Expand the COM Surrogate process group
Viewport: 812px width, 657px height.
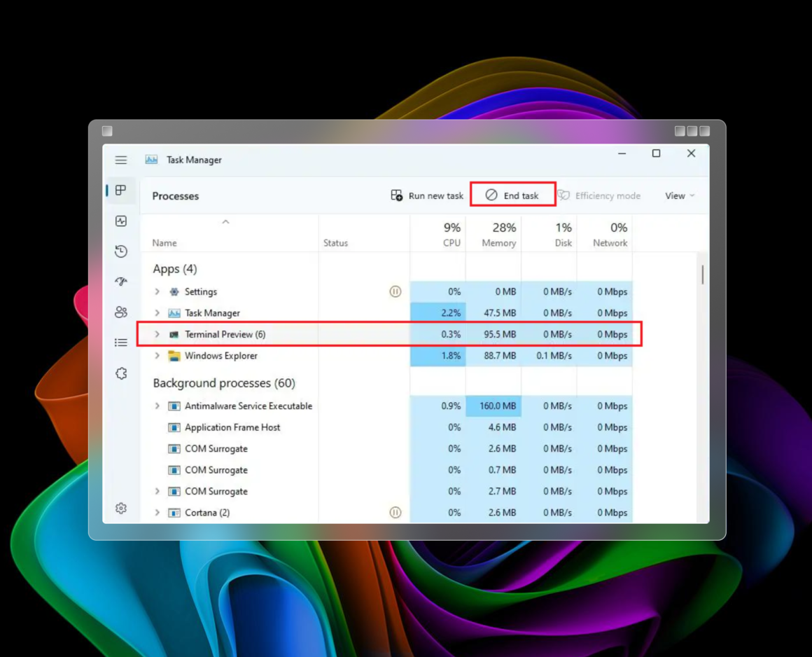tap(157, 491)
